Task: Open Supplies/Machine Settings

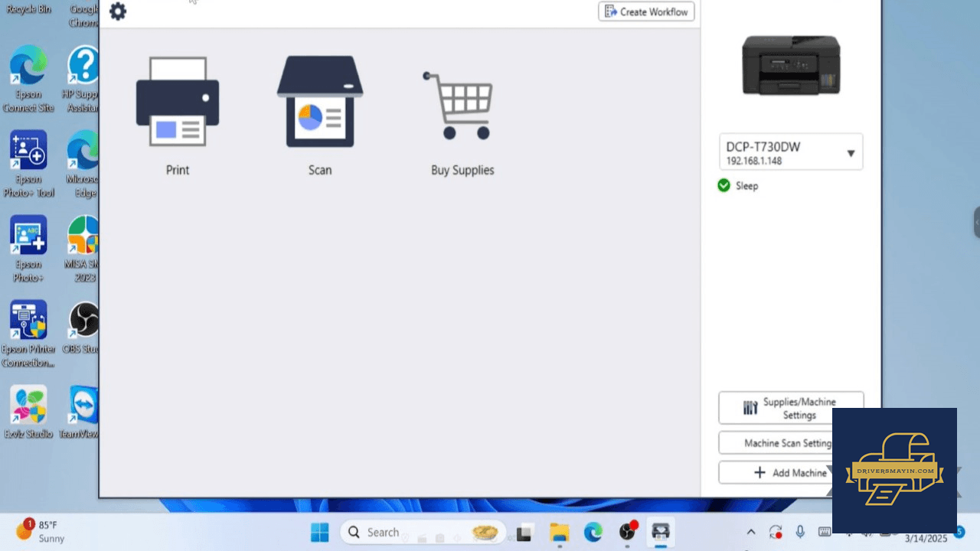Action: [x=791, y=408]
